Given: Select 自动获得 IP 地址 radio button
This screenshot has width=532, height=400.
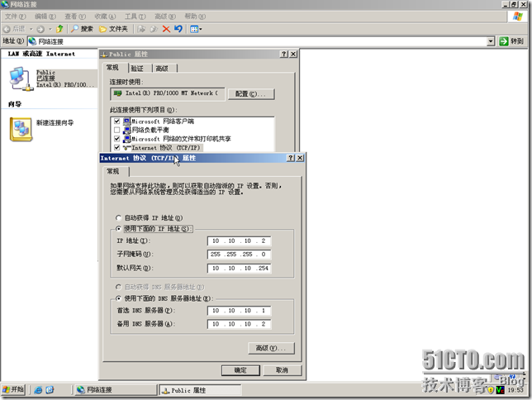Looking at the screenshot, I should pyautogui.click(x=118, y=217).
